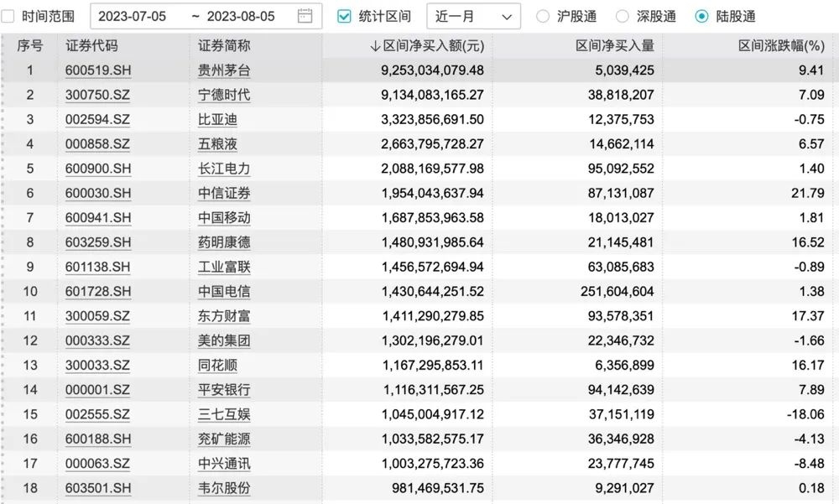Viewport: 839px width, 504px height.
Task: Open the 三七互娱 stock name link
Action: (224, 414)
